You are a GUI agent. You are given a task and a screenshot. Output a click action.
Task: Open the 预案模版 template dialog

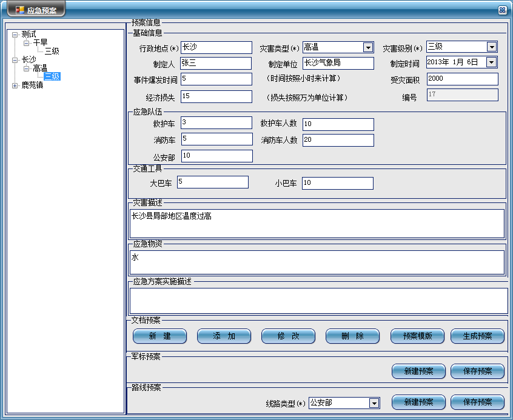coord(417,336)
